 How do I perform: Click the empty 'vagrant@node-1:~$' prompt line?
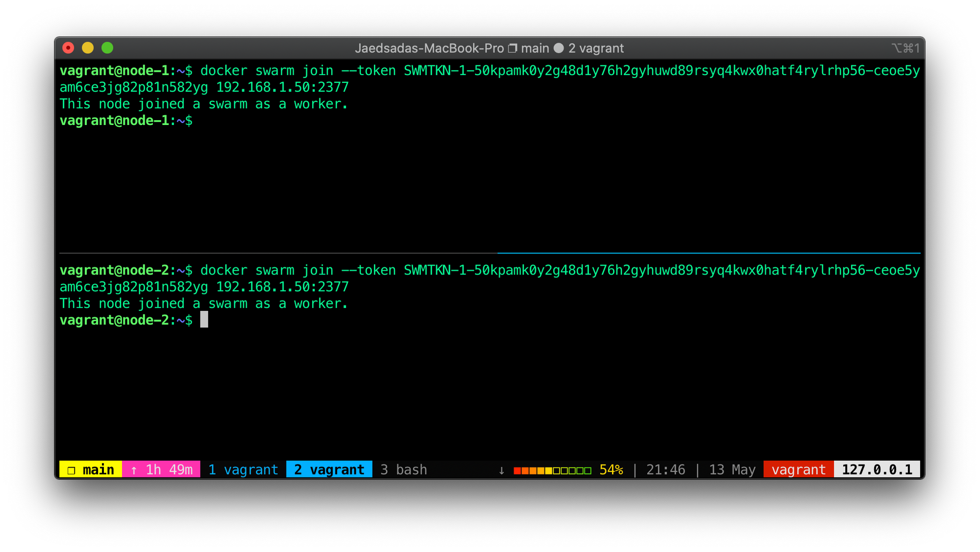[126, 121]
